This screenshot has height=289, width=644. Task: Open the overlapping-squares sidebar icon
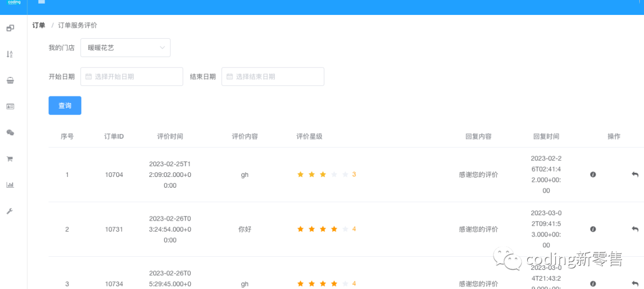(10, 28)
